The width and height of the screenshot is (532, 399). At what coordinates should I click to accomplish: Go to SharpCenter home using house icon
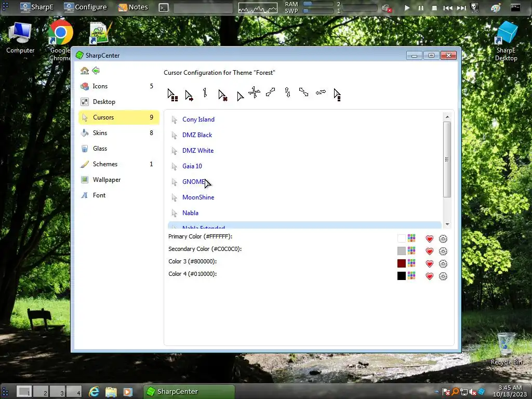[x=85, y=71]
